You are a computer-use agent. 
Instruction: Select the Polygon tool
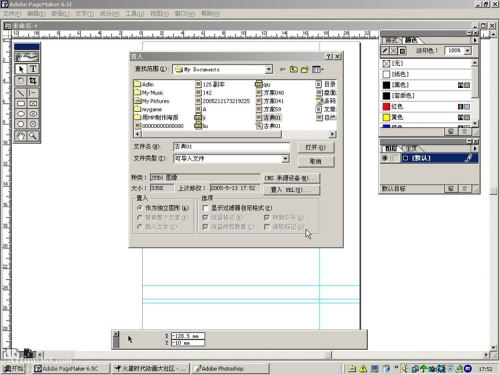pyautogui.click(x=21, y=124)
